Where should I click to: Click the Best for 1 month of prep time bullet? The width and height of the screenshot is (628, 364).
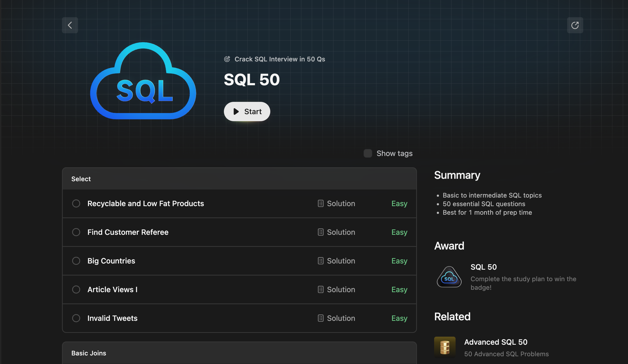click(487, 212)
